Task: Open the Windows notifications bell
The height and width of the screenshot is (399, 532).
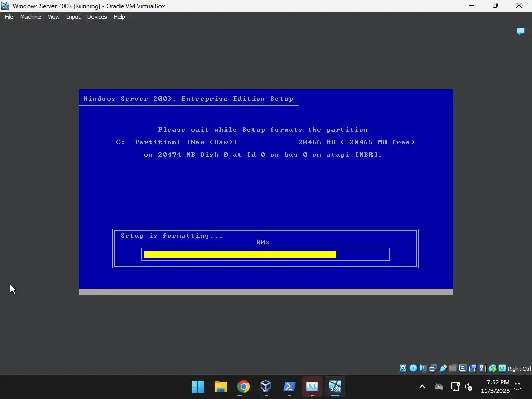Action: click(518, 387)
